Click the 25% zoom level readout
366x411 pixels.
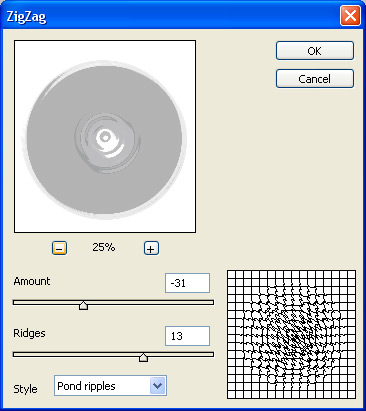pos(104,247)
